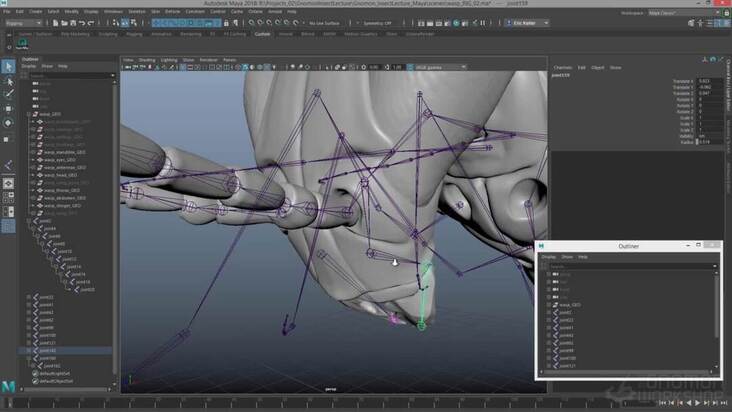Select wasp_stinger_GEO in the Outliner
Viewport: 732px width, 412px height.
click(62, 205)
